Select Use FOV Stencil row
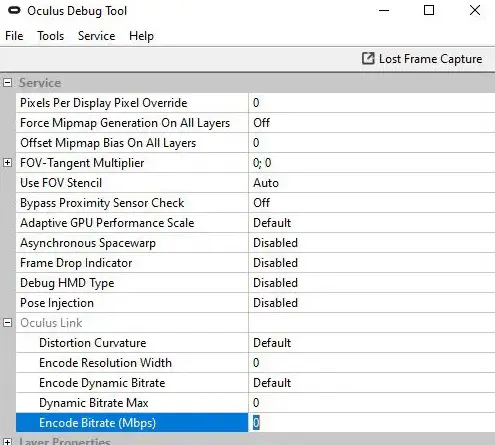The height and width of the screenshot is (445, 495). pyautogui.click(x=132, y=183)
